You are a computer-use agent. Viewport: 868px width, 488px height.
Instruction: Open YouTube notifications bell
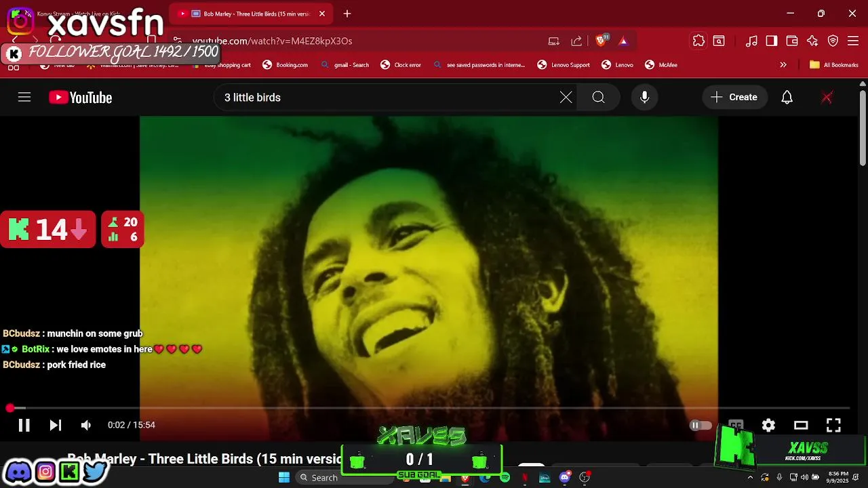787,98
